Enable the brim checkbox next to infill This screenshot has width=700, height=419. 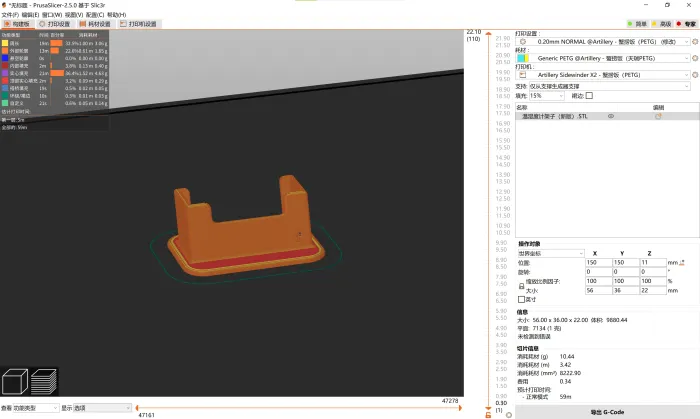coord(589,95)
